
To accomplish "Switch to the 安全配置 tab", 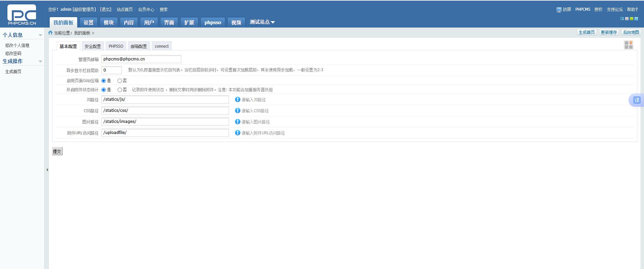I will (93, 46).
